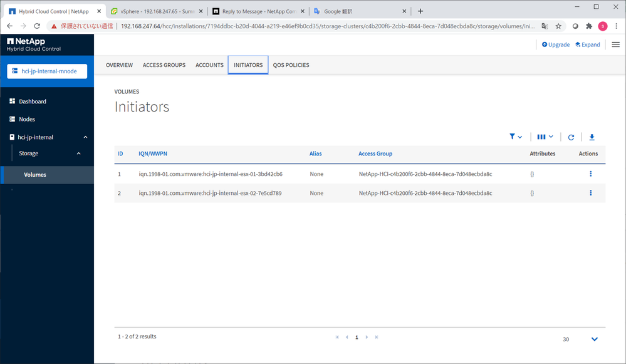
Task: Switch to the vSphere browser tab
Action: [157, 11]
